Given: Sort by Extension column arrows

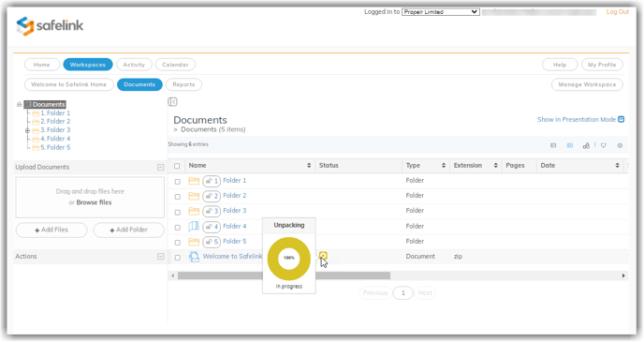Looking at the screenshot, I should (x=496, y=165).
